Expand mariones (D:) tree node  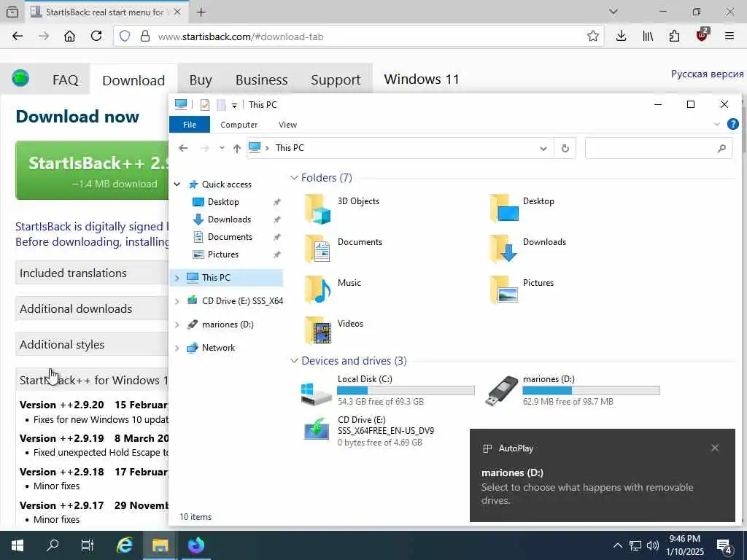click(x=177, y=324)
